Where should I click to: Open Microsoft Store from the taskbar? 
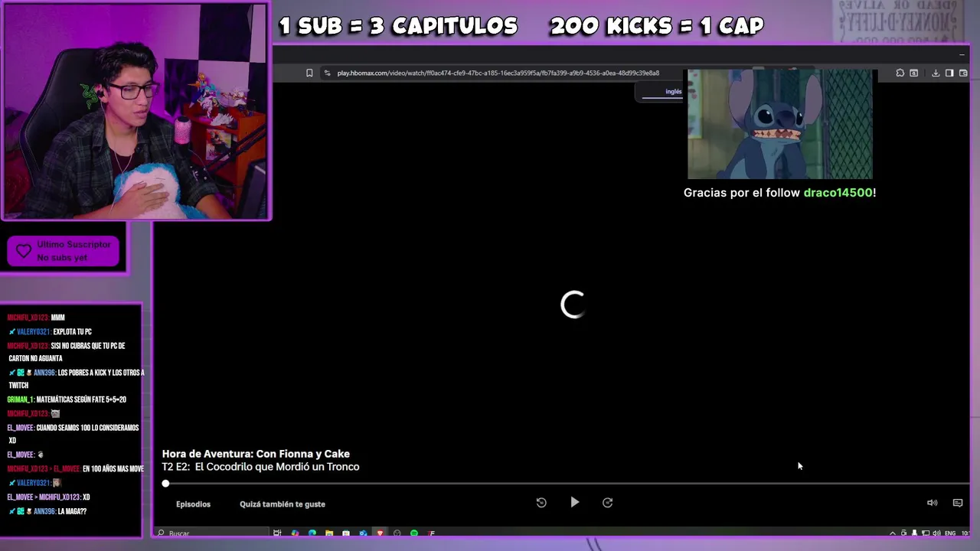pos(346,533)
